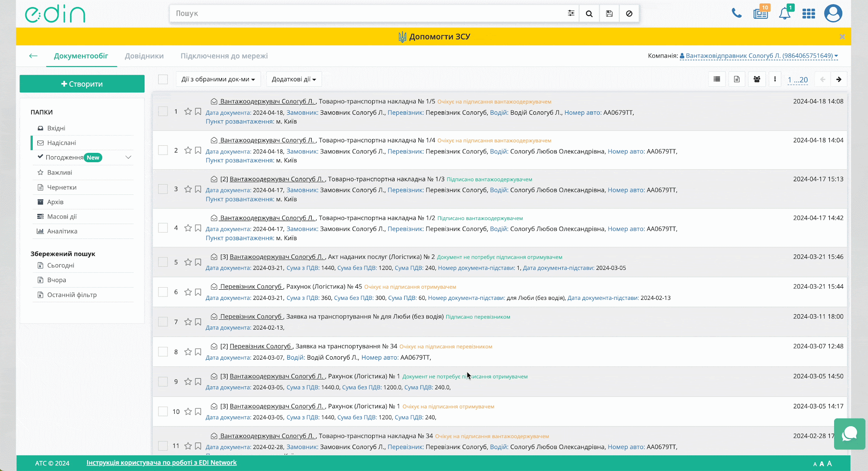Image resolution: width=868 pixels, height=471 pixels.
Task: Open the company selector dropdown
Action: [759, 56]
